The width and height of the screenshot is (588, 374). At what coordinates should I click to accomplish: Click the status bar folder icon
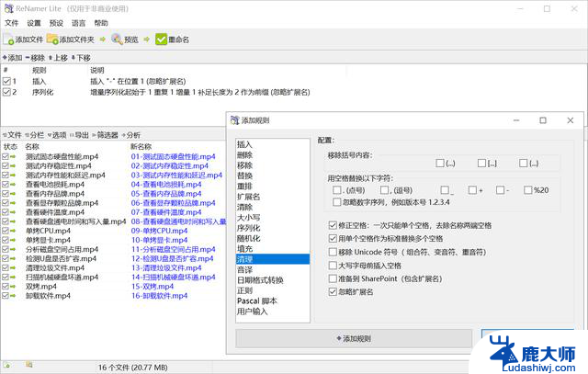[28, 364]
